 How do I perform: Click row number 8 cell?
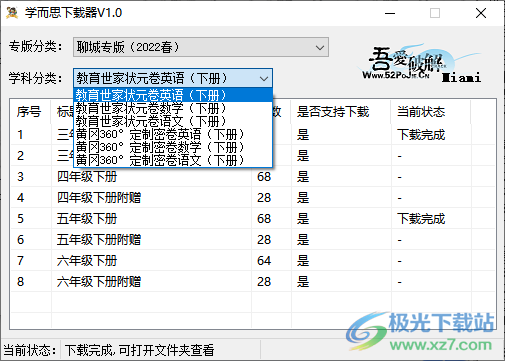point(20,282)
